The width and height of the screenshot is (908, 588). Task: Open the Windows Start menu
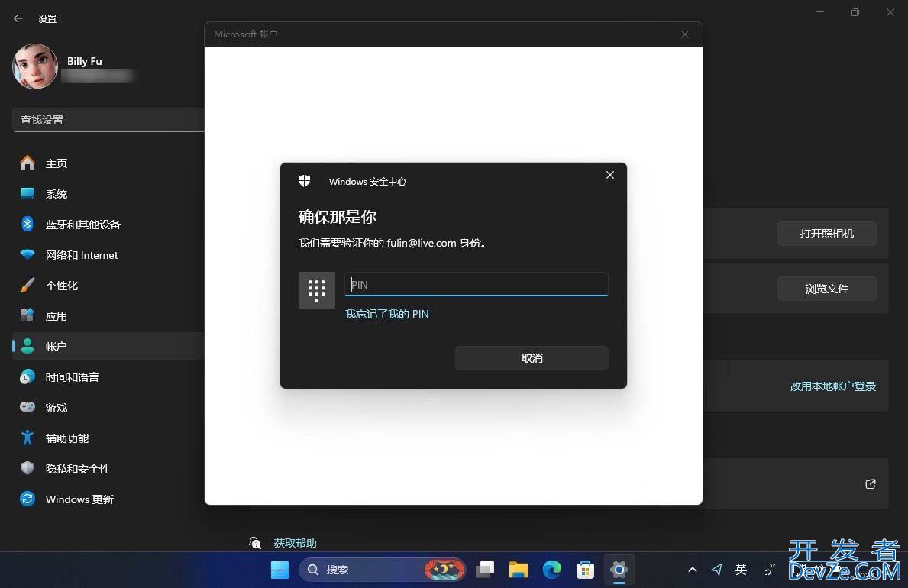pos(280,569)
